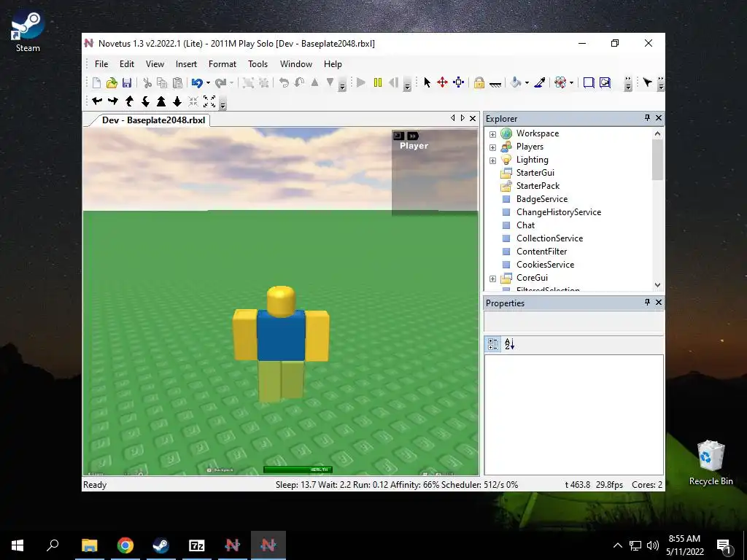Open camera toolbar overflow options
The width and height of the screenshot is (747, 560).
[222, 104]
